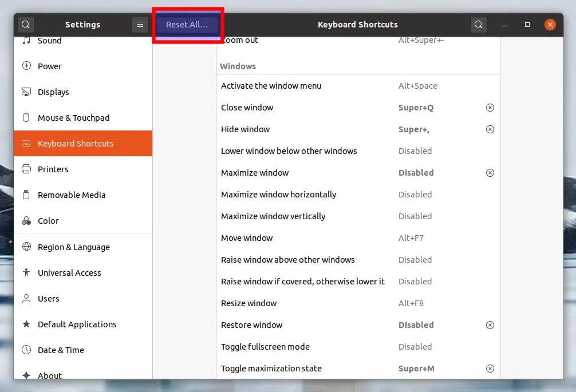Edit the Move window shortcut row

point(357,238)
